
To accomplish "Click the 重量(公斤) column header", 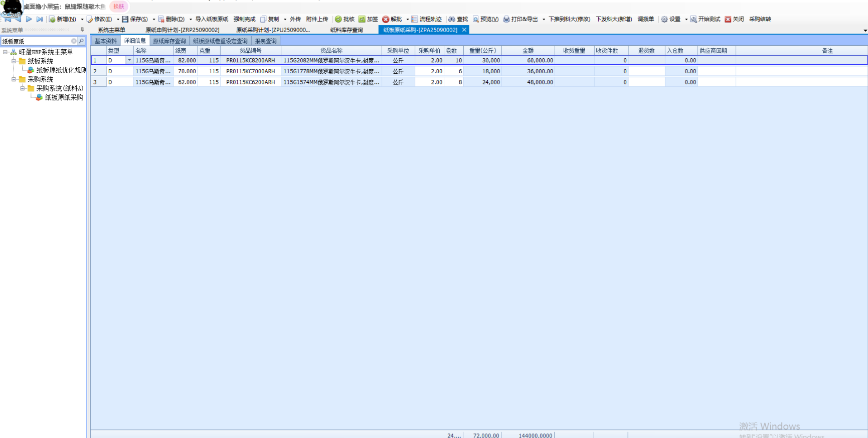I will point(482,51).
